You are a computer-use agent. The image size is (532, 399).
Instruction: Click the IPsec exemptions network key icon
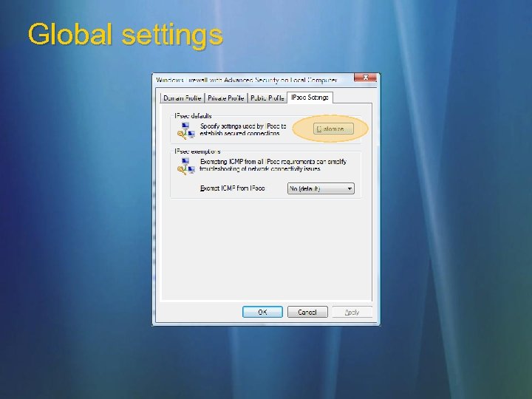(x=186, y=166)
